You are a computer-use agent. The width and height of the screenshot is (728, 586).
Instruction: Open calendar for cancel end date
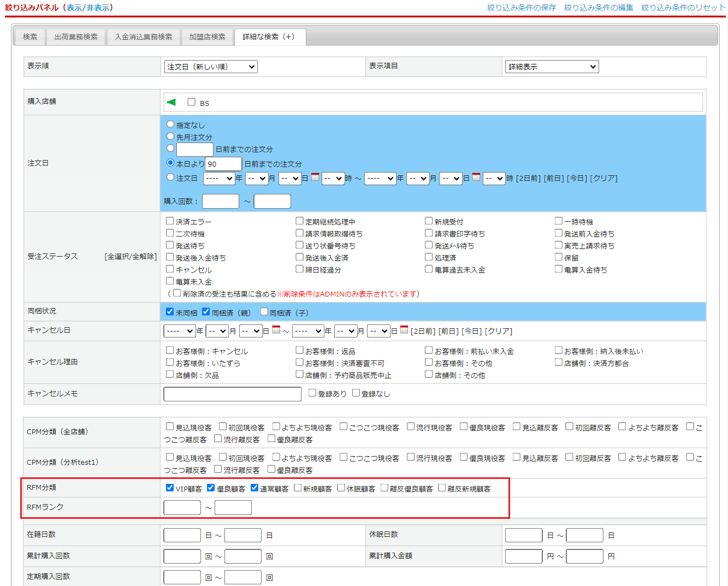click(x=404, y=330)
